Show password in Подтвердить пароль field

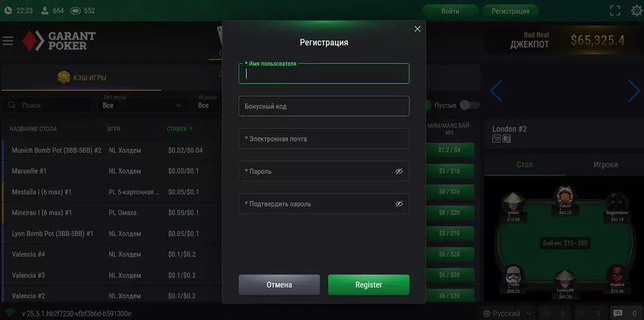pos(399,203)
